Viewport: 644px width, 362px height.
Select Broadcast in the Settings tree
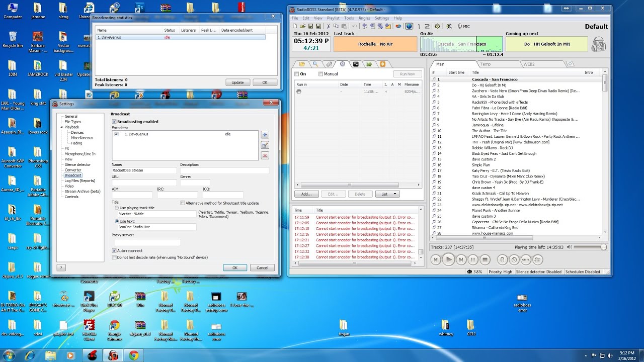pos(73,175)
